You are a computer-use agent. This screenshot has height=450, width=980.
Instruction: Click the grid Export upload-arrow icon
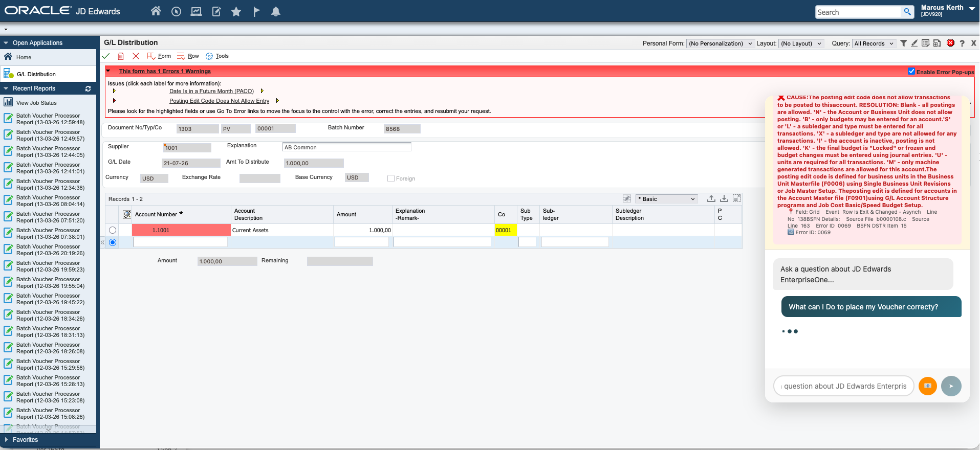pyautogui.click(x=711, y=198)
